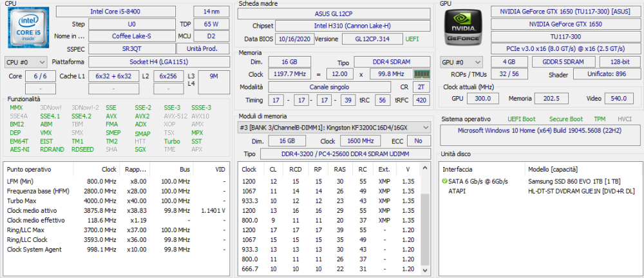Expand the memory module Kingston KF3200C16D4 dropdown

[x=334, y=128]
